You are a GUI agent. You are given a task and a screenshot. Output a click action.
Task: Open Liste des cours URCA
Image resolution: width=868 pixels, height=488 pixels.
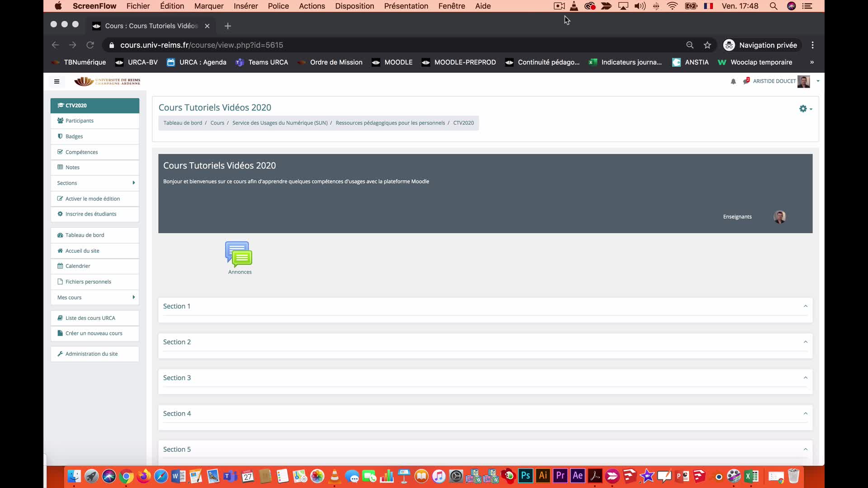(x=95, y=318)
